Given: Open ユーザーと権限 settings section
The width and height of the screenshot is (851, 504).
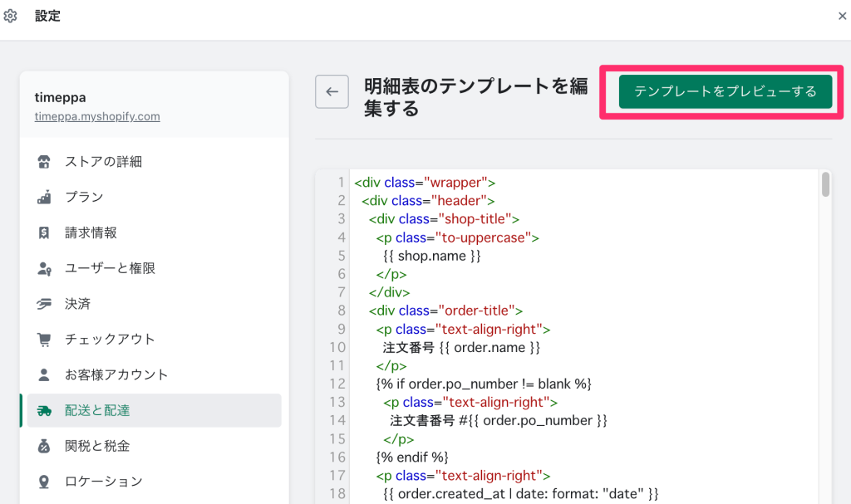Looking at the screenshot, I should (110, 269).
